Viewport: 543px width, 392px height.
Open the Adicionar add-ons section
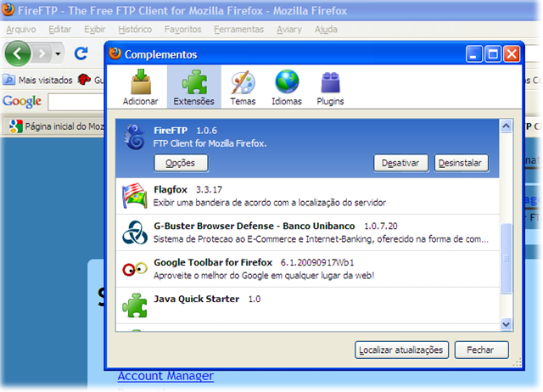coord(140,87)
